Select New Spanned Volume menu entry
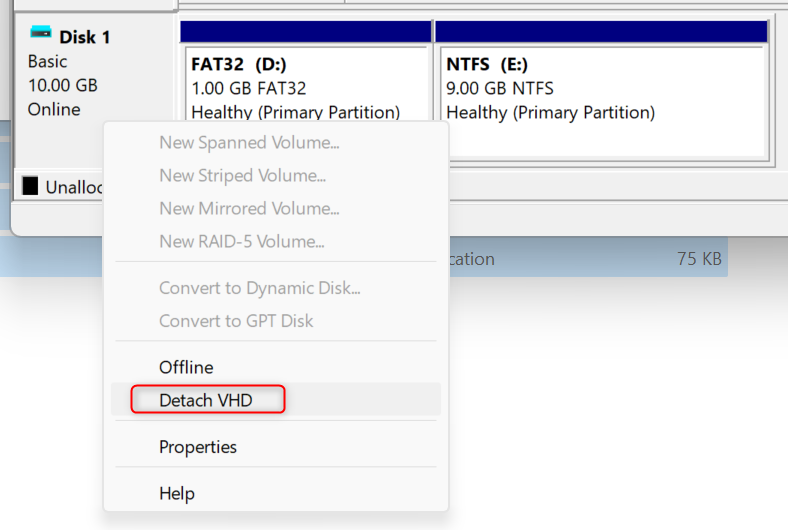Image resolution: width=788 pixels, height=530 pixels. (x=249, y=143)
